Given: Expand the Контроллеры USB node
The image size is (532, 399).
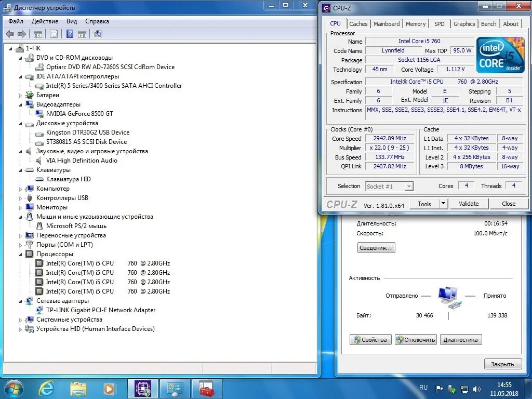Looking at the screenshot, I should click(20, 198).
